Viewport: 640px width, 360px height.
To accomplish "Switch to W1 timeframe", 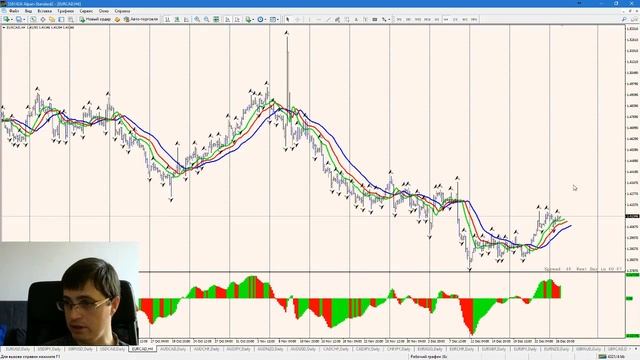I will (465, 19).
